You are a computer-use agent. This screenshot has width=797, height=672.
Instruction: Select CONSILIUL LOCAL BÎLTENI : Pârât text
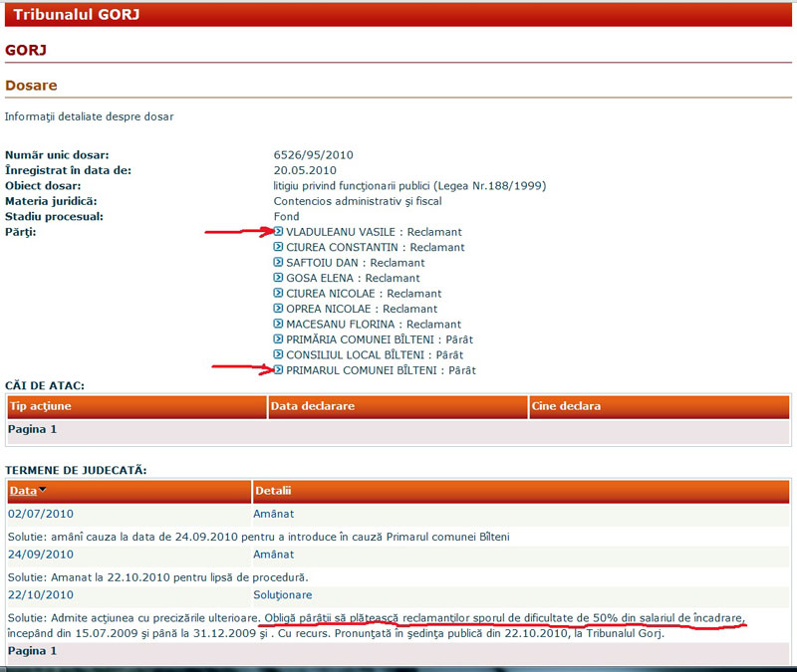[x=375, y=354]
